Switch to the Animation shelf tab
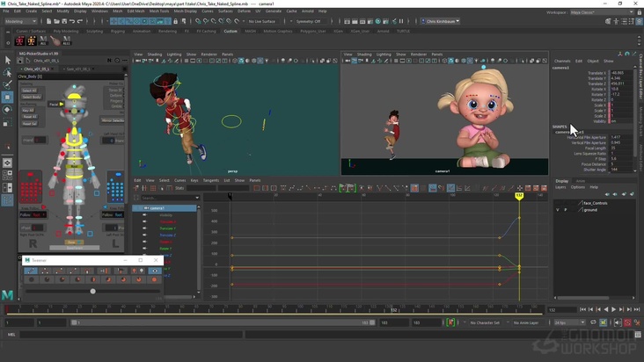 click(142, 31)
